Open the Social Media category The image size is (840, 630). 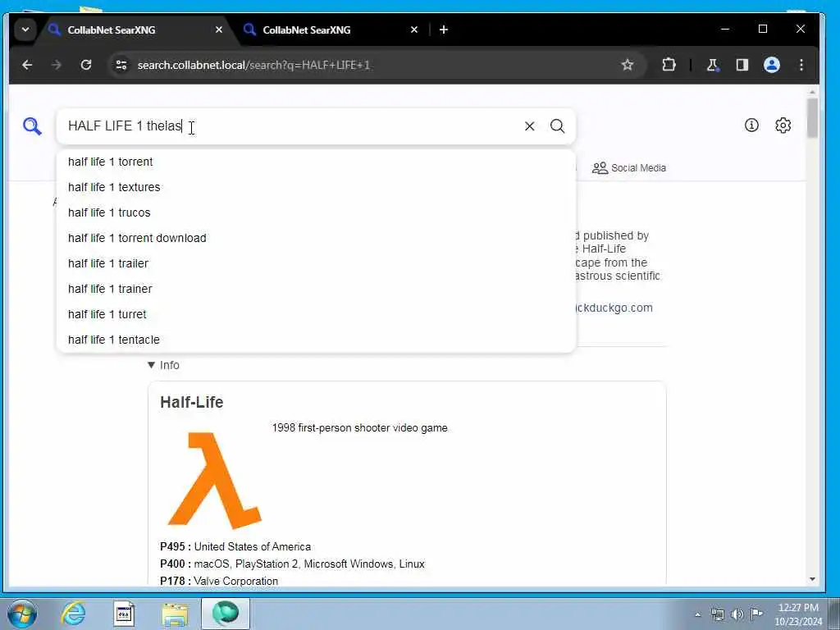[x=629, y=167]
